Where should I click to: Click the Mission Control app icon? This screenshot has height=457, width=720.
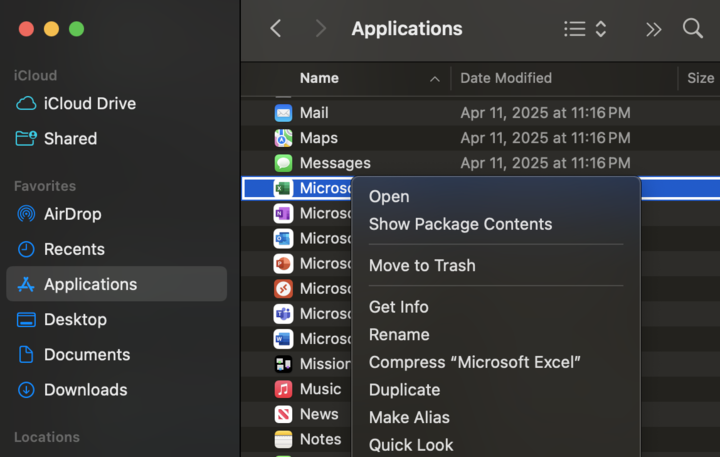tap(283, 364)
